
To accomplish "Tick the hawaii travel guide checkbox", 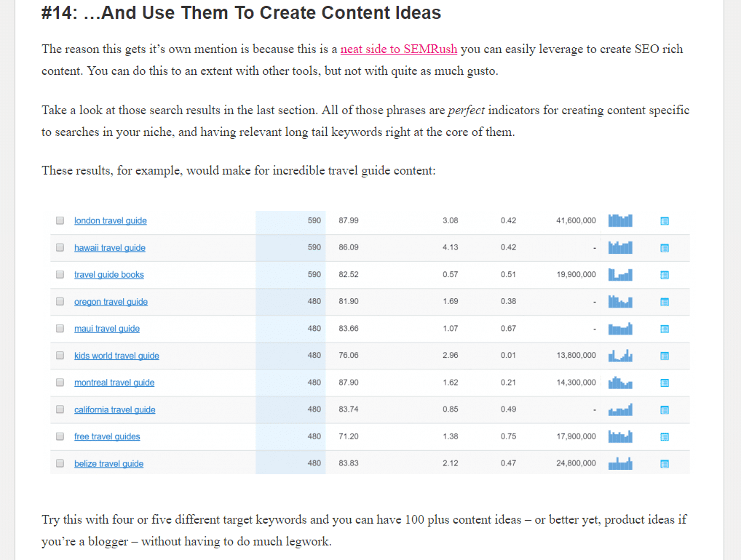I will (60, 247).
